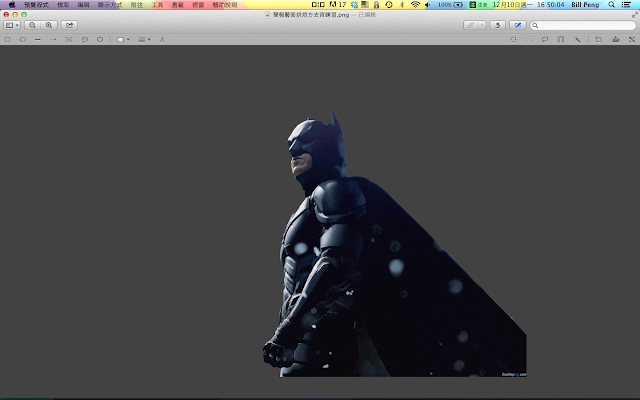The image size is (640, 400).
Task: Activate the lasso selection tool
Action: pyautogui.click(x=544, y=40)
